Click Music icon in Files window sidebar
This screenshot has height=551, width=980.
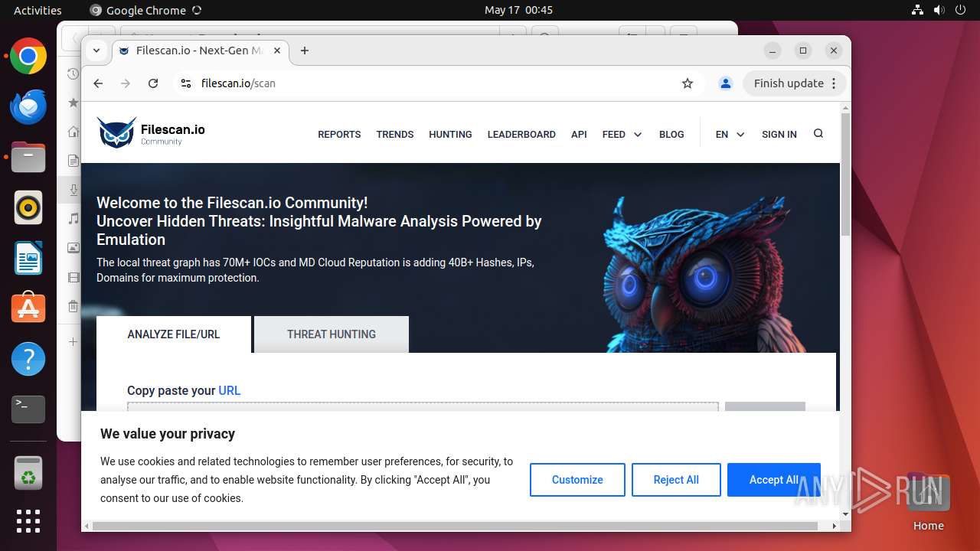(x=73, y=219)
